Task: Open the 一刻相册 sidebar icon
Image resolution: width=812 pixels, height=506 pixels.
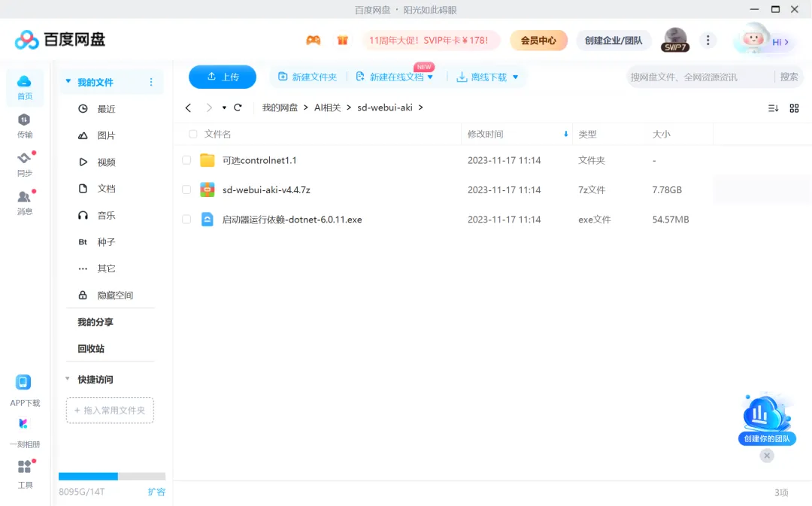Action: coord(24,432)
